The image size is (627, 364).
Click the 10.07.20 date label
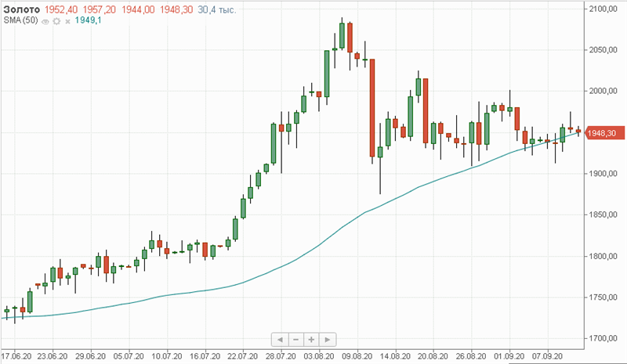167,356
